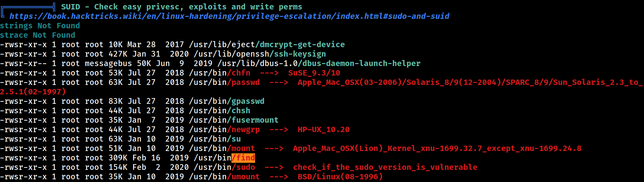Click the BSD/Linux(08-1996) note

(x=340, y=177)
